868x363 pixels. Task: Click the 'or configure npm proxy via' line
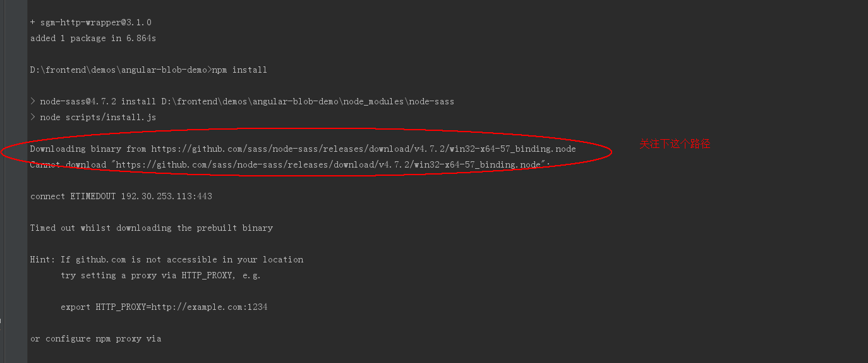95,339
